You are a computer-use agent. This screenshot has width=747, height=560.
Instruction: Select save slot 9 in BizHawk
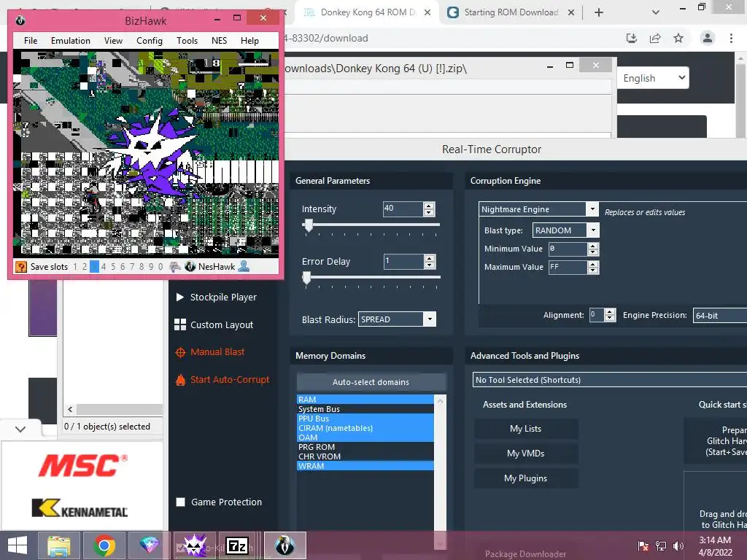point(151,267)
